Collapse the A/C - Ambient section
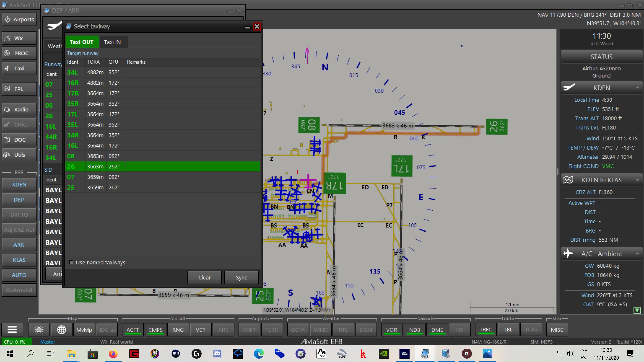 click(x=637, y=254)
